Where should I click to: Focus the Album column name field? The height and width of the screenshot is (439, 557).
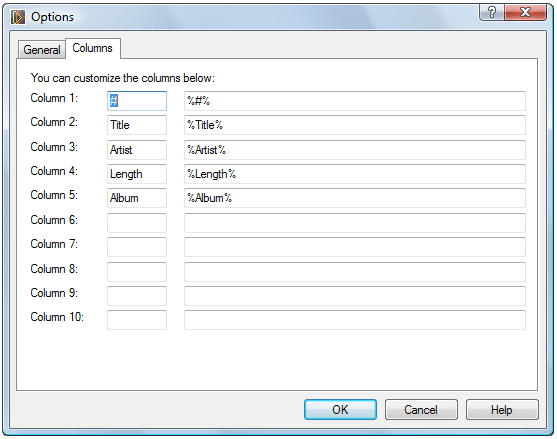137,198
